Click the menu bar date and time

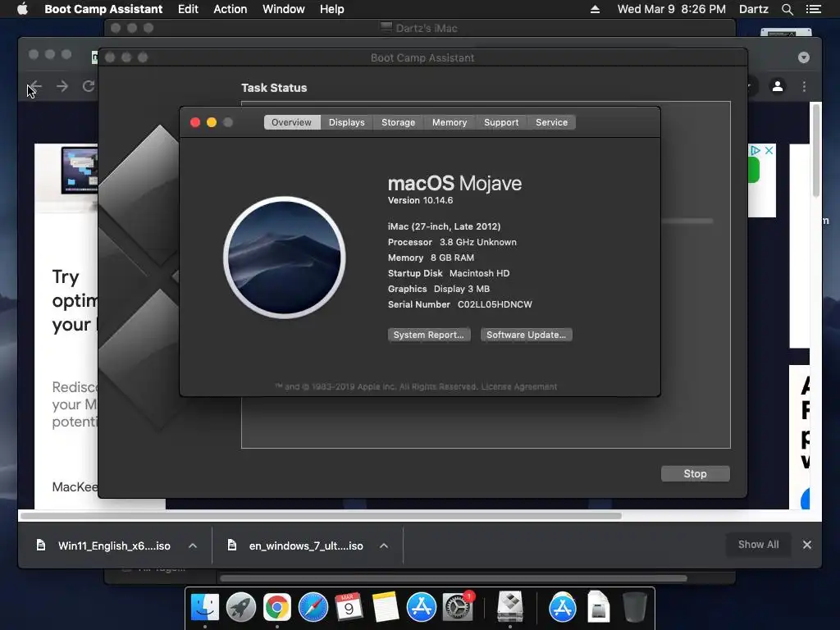point(671,9)
